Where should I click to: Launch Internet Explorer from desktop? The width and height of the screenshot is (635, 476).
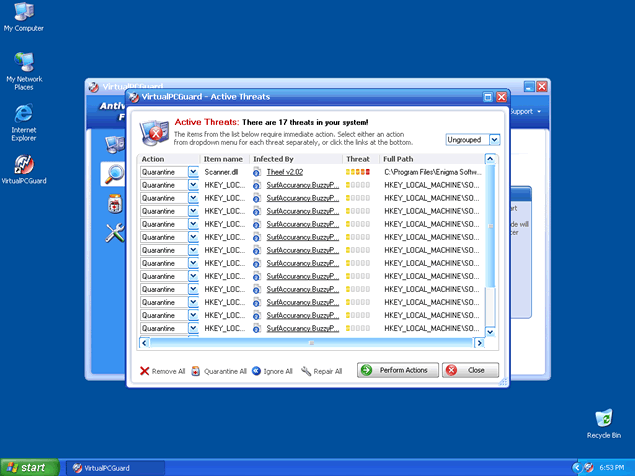[23, 116]
